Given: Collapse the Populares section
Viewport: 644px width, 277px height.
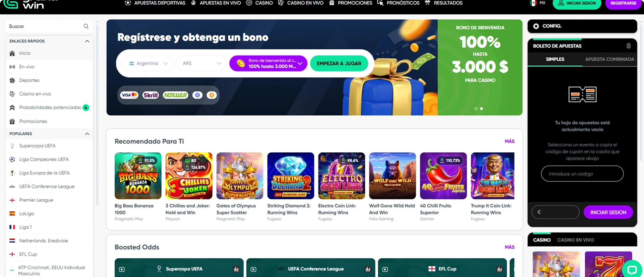Looking at the screenshot, I should click(x=87, y=134).
